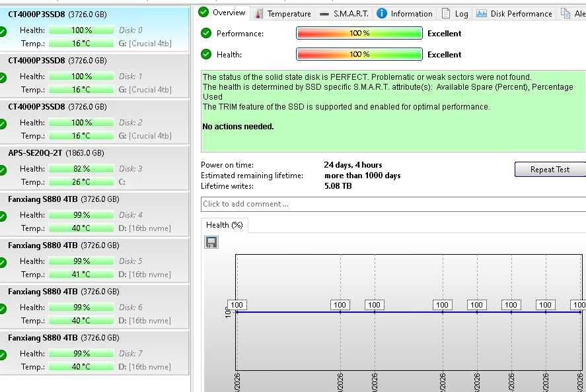Click Disk 4 green status checkmark

click(x=3, y=216)
